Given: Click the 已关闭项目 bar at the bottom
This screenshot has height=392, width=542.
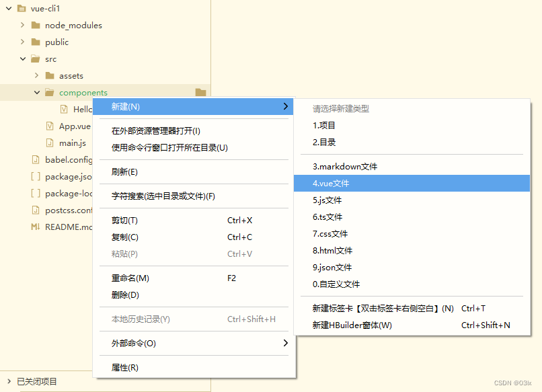Looking at the screenshot, I should pyautogui.click(x=37, y=381).
